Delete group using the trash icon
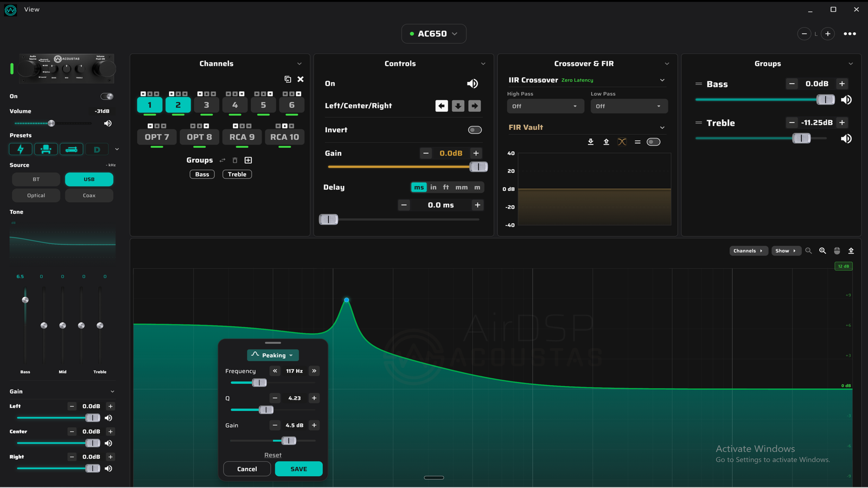Viewport: 868px width, 488px height. click(x=235, y=160)
